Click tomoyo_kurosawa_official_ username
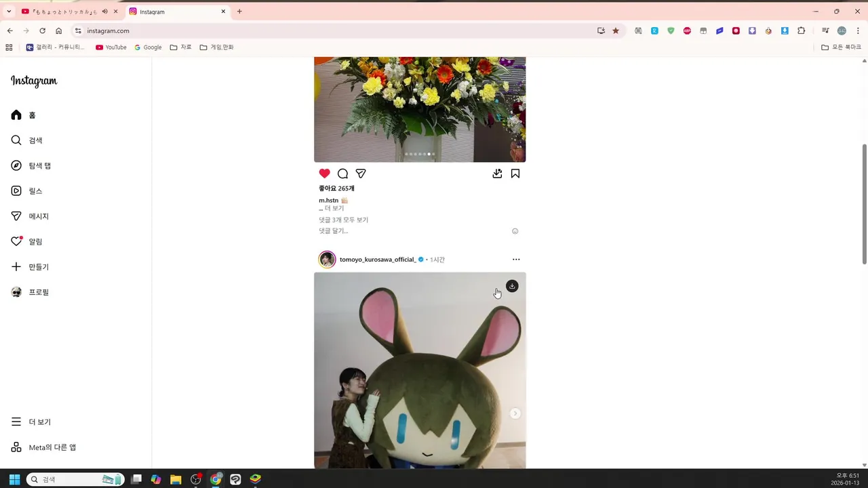 pos(378,260)
